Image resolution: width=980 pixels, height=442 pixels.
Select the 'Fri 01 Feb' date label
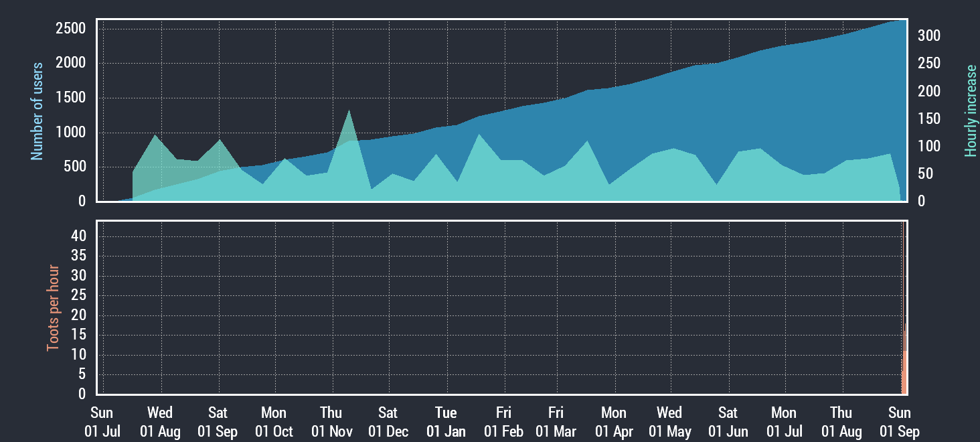pyautogui.click(x=503, y=422)
